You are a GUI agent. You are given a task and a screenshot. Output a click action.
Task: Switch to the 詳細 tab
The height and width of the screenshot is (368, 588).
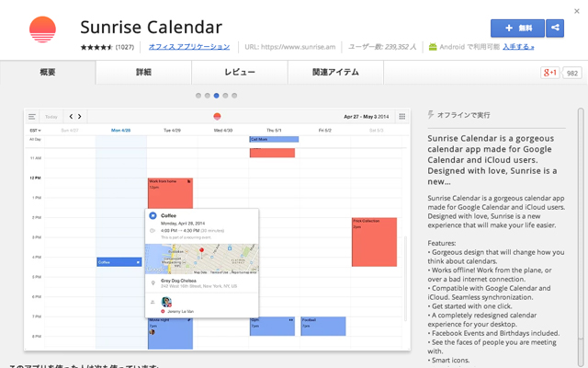pyautogui.click(x=143, y=72)
